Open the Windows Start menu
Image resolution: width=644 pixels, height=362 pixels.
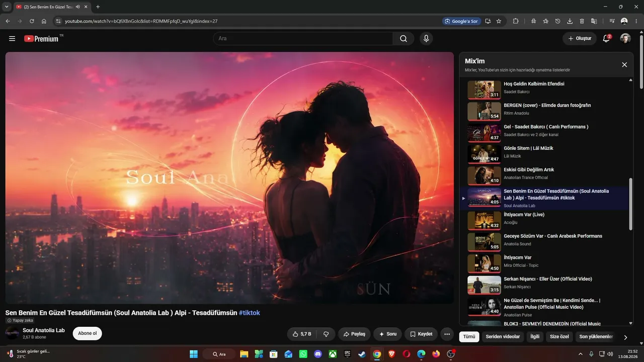(x=194, y=354)
